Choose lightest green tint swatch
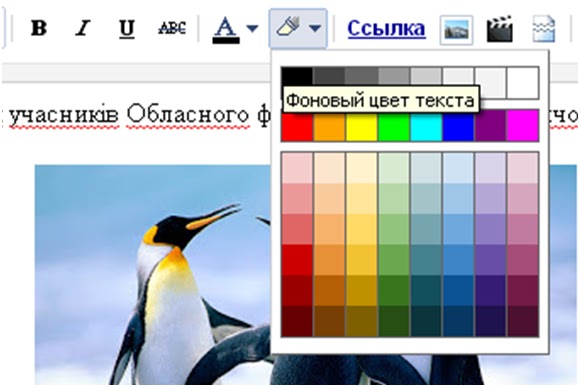Viewport: 580px width, 387px height. coord(394,168)
